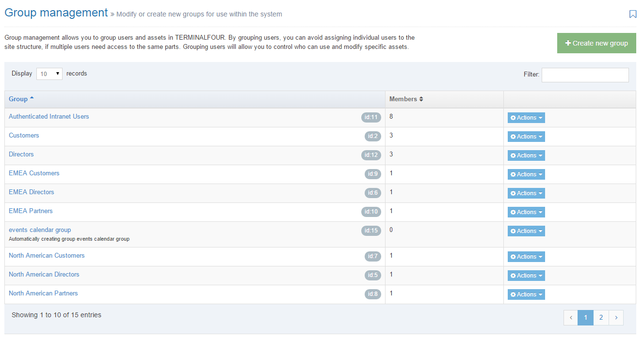Click the bookmark icon at top right
The width and height of the screenshot is (644, 340).
tap(632, 14)
